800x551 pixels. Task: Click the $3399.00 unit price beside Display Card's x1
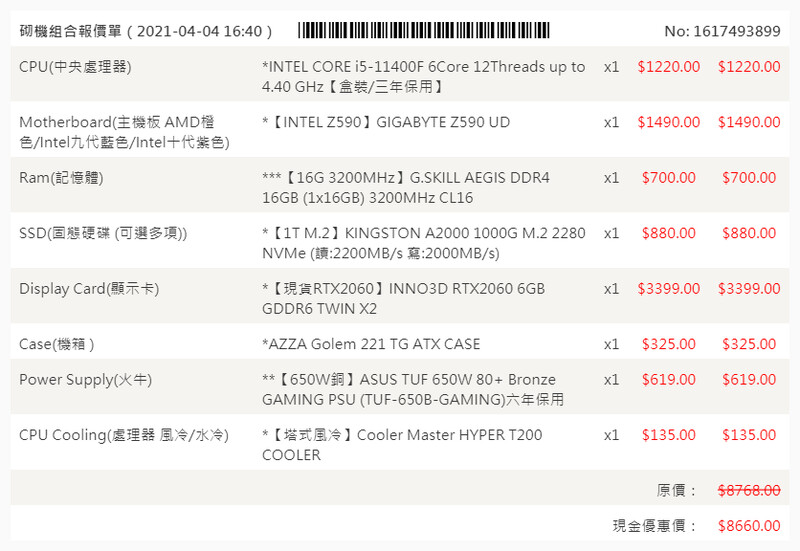[x=668, y=289]
